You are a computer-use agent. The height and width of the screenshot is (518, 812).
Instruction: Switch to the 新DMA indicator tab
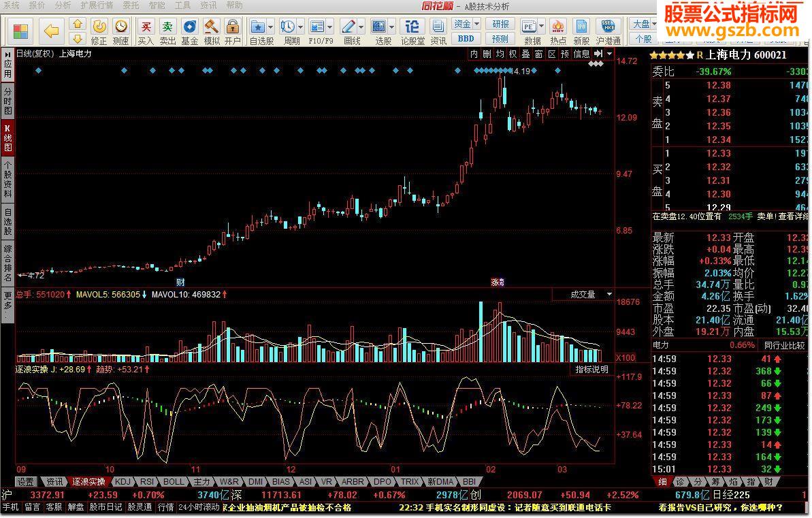pyautogui.click(x=440, y=482)
